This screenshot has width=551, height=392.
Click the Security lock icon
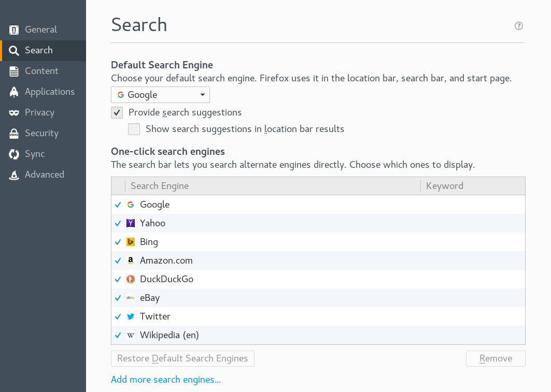[14, 134]
